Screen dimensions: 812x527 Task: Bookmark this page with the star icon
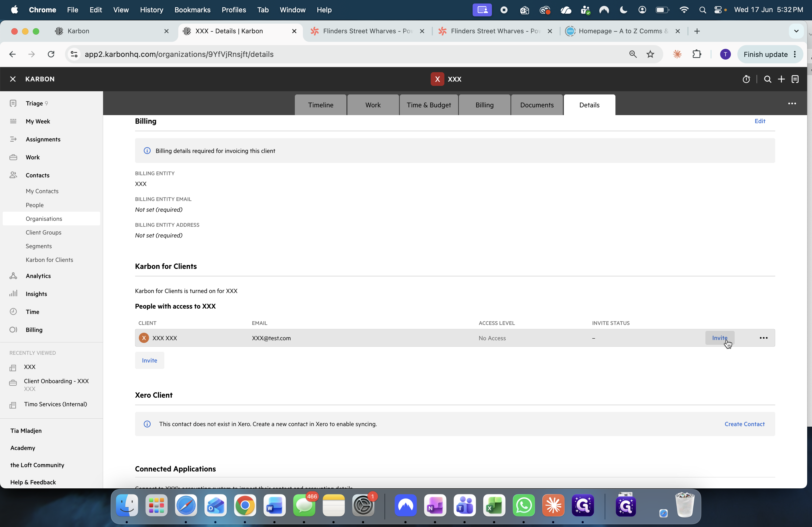650,54
